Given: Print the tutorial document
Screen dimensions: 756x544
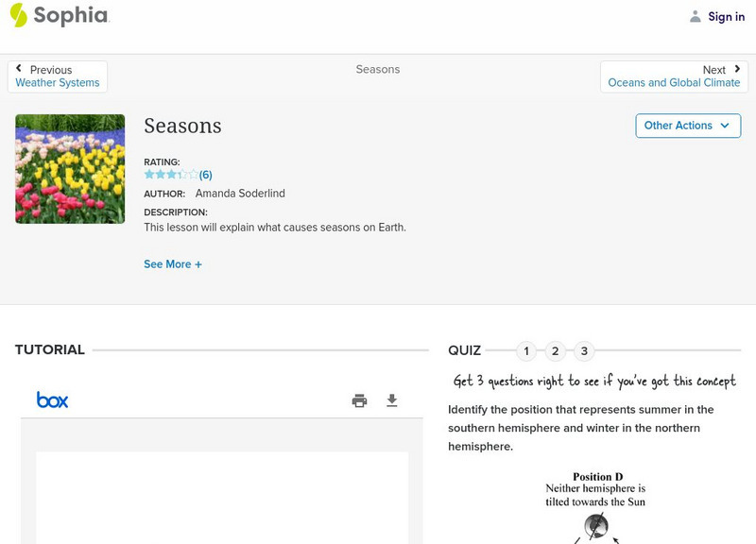Looking at the screenshot, I should coord(359,400).
